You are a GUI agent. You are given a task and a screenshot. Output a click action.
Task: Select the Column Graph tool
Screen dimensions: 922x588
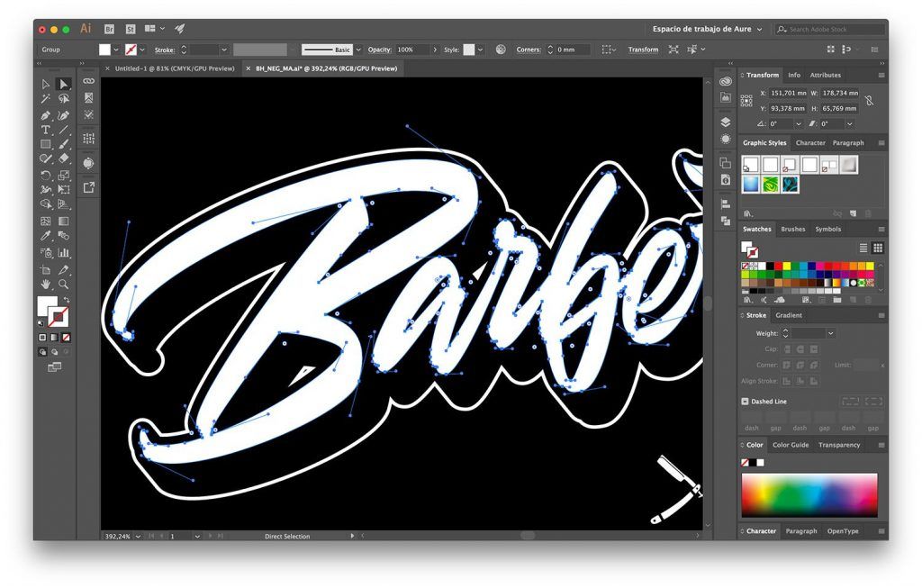pos(64,253)
